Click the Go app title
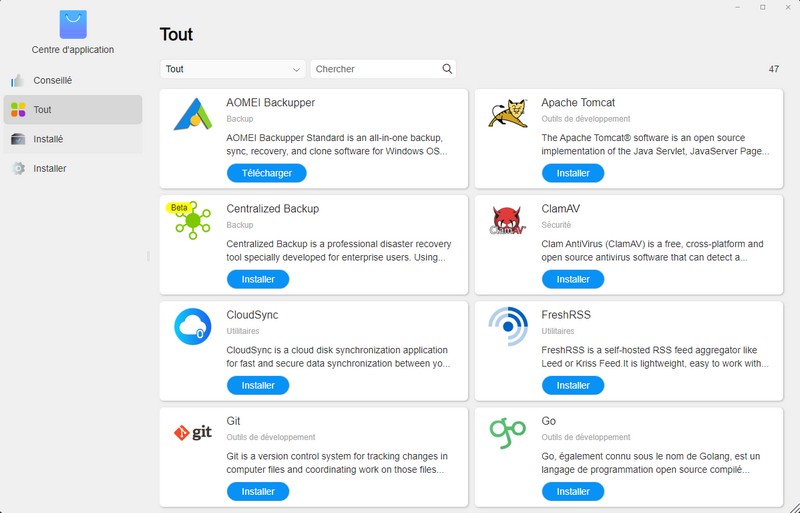800x513 pixels. (x=548, y=421)
